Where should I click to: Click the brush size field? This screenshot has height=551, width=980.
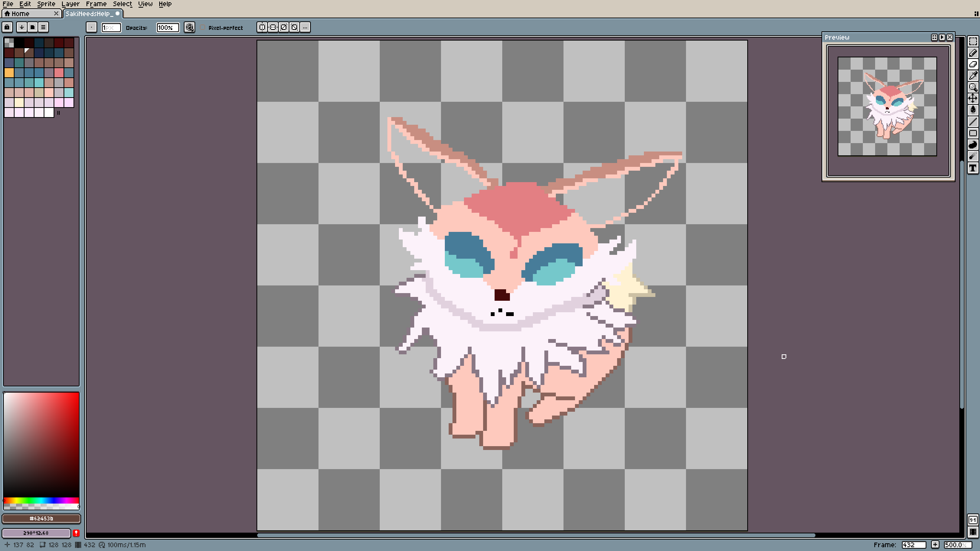click(111, 28)
